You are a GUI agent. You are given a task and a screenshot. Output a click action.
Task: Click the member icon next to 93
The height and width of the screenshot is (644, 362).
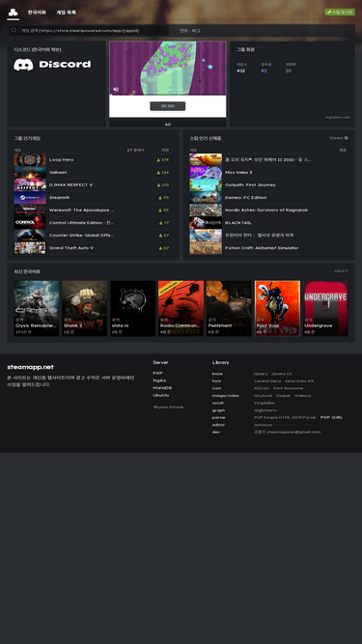[160, 210]
